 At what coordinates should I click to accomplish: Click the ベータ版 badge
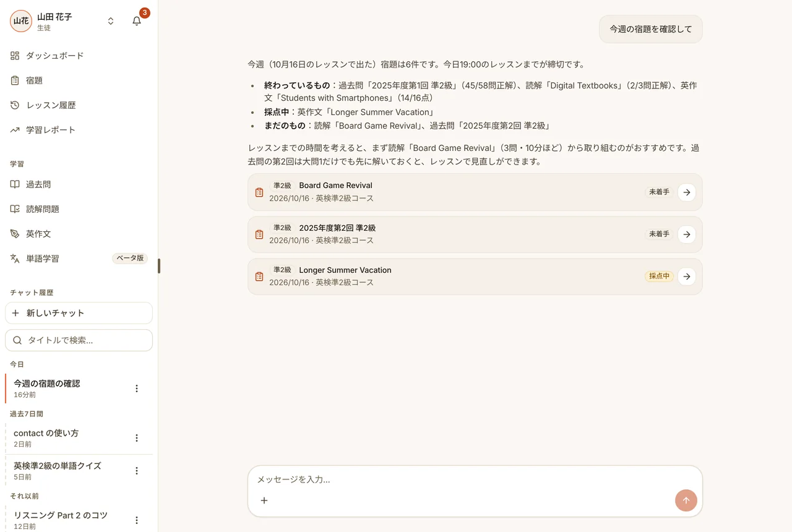[x=130, y=259]
